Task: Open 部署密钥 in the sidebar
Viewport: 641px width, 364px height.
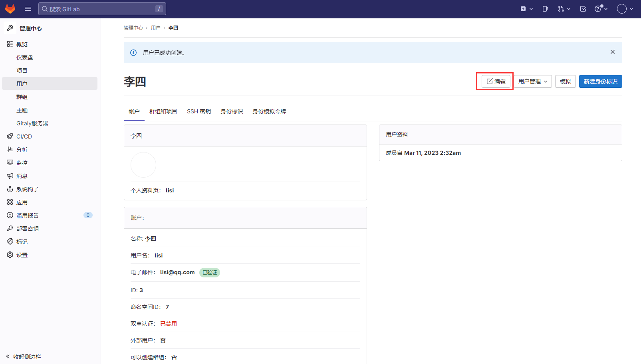Action: [x=27, y=229]
